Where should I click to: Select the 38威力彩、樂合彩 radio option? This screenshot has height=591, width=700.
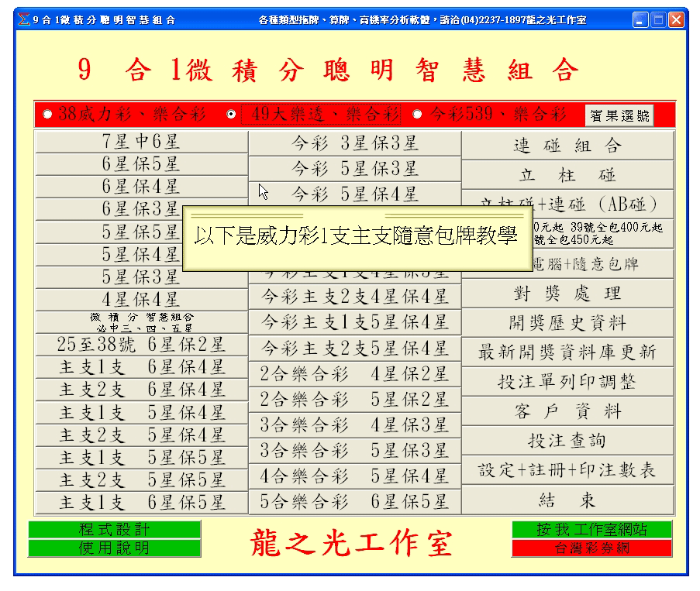tap(47, 115)
